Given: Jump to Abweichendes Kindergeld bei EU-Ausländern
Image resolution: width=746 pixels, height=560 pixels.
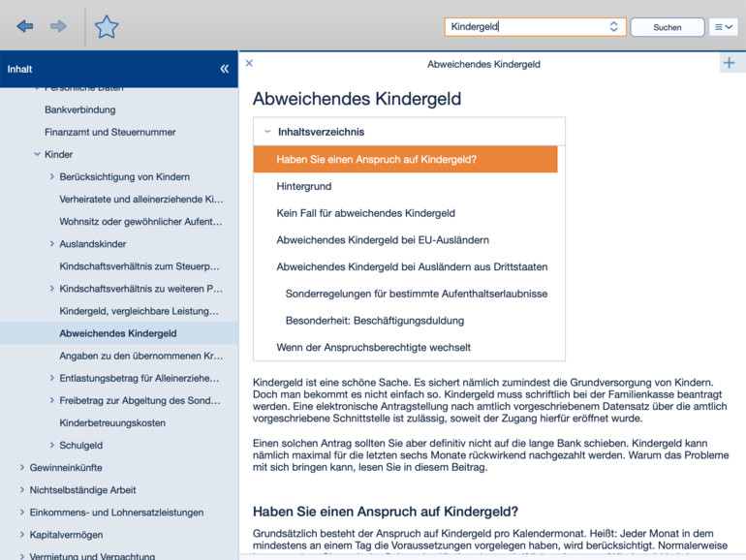Looking at the screenshot, I should pos(383,240).
